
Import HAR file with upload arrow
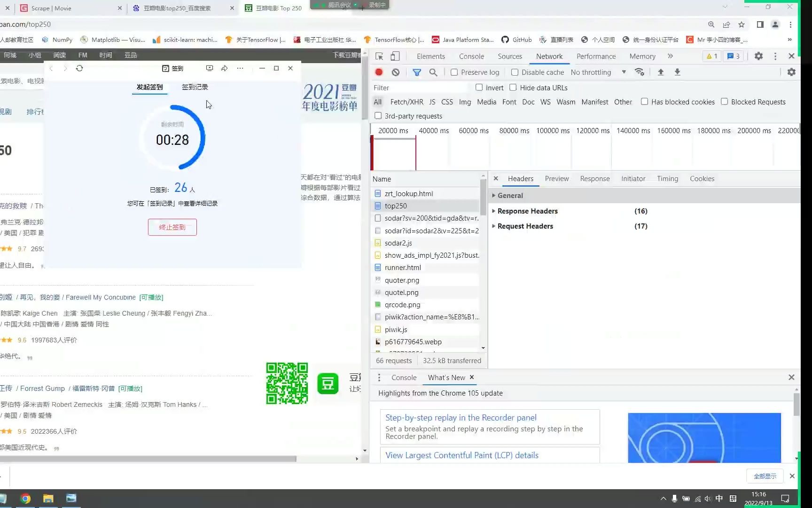coord(661,72)
